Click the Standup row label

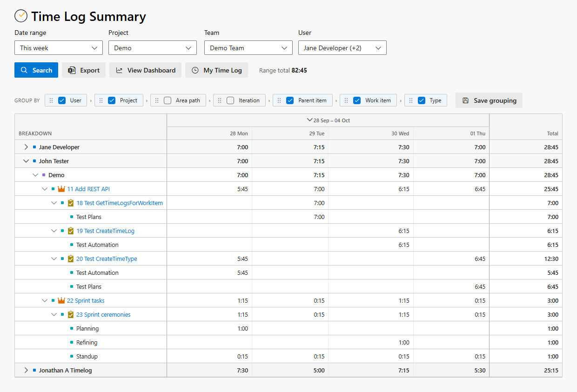[x=87, y=356]
